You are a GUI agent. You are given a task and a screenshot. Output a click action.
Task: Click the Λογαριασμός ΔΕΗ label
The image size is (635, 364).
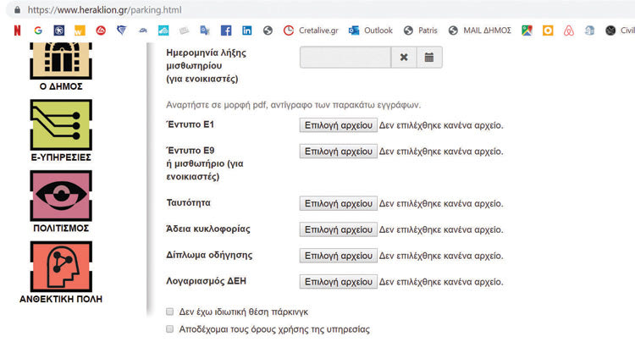(x=206, y=280)
